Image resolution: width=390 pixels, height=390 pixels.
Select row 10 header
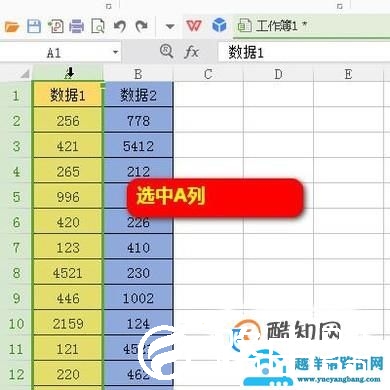point(16,323)
